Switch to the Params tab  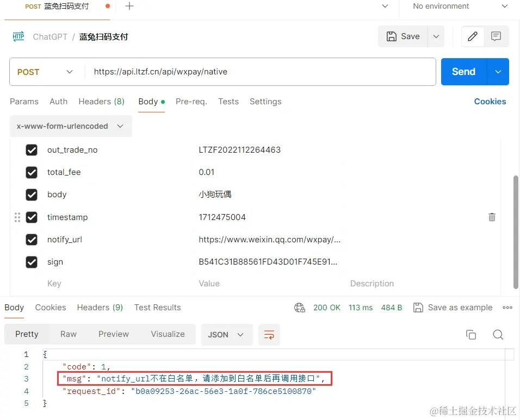pyautogui.click(x=24, y=102)
